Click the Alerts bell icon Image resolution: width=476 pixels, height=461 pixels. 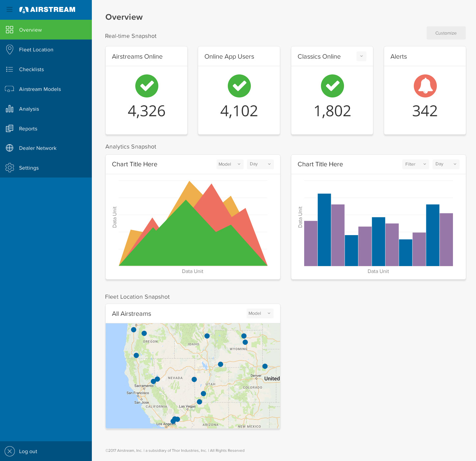click(425, 86)
